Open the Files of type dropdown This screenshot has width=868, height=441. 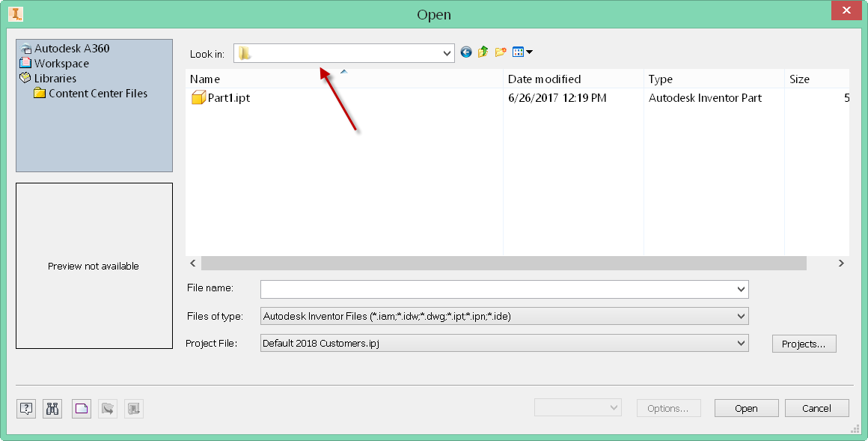[x=739, y=316]
